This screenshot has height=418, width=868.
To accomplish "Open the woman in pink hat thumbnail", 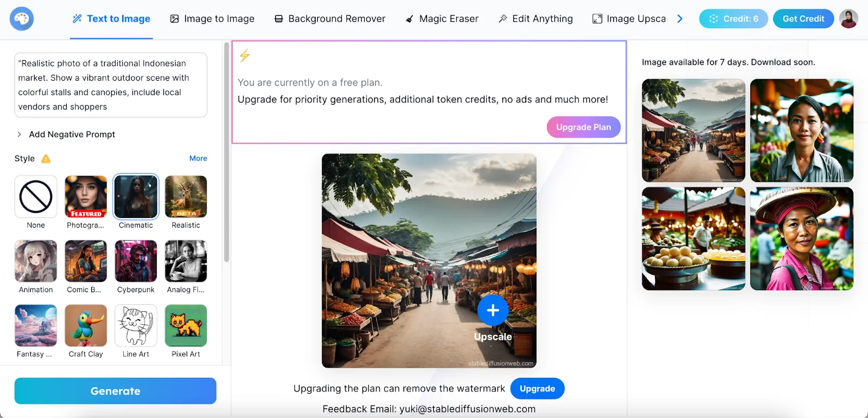I will click(801, 239).
